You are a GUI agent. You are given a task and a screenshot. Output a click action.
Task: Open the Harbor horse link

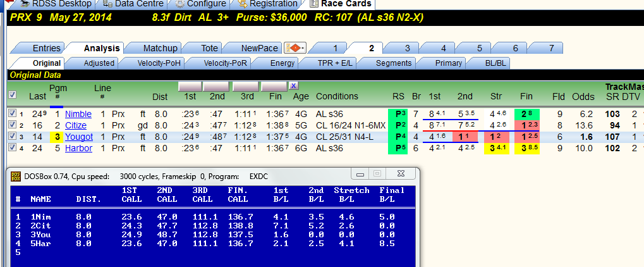[x=78, y=149]
